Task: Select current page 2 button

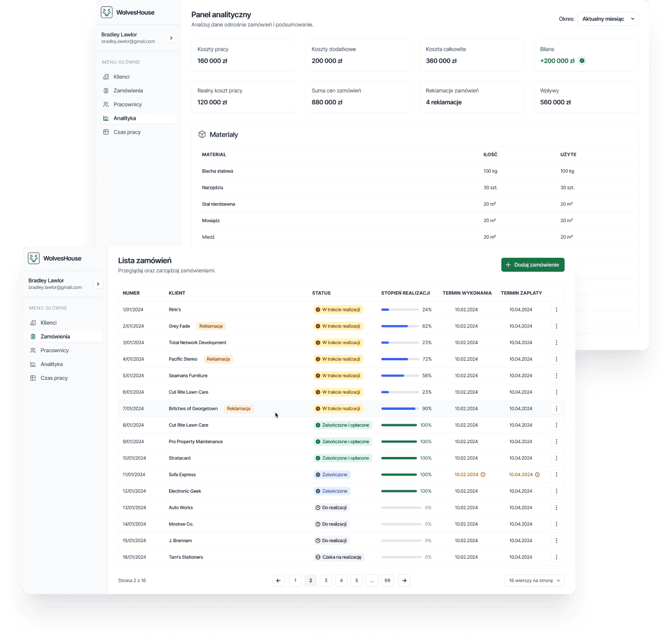Action: 311,580
